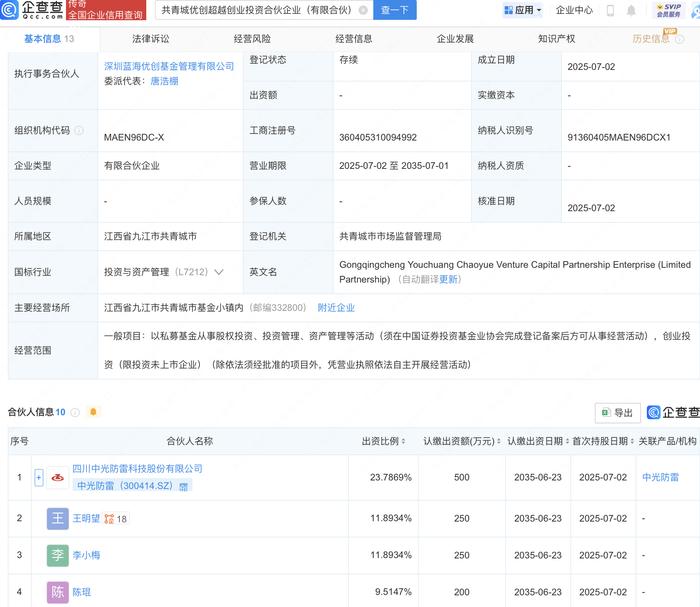Click the 导出 export button

(x=618, y=413)
